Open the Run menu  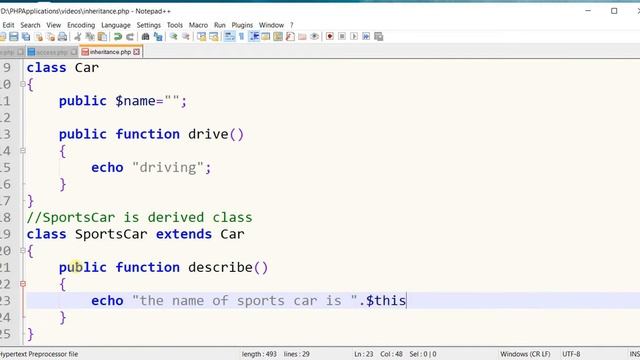[x=220, y=25]
